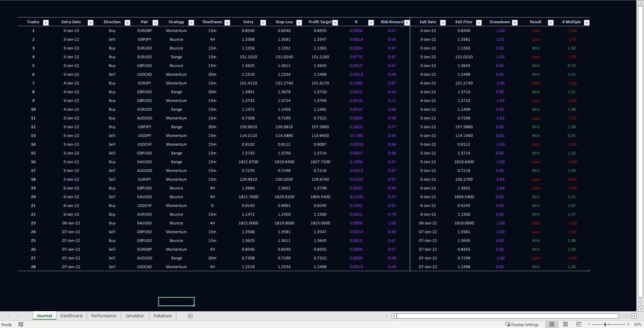Click the previous sheet navigation arrow

coord(8,316)
